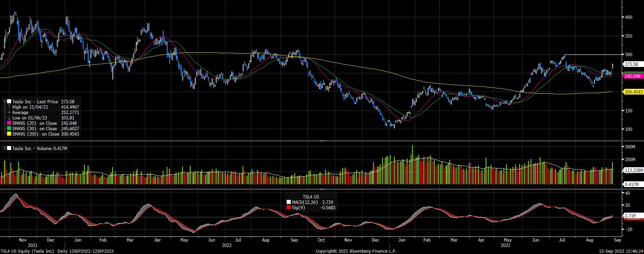Viewport: 644px width, 254px height.
Task: Click the 'TSLA US' MACD legend title
Action: point(311,197)
